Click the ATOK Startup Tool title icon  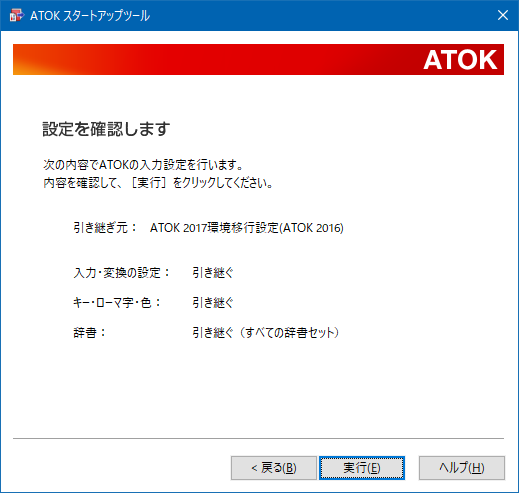[x=17, y=15]
